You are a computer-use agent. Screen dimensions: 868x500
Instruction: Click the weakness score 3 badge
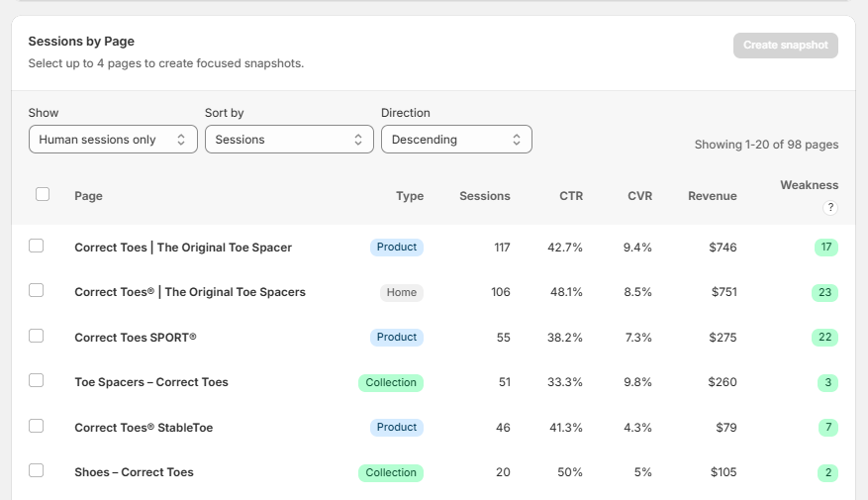tap(828, 382)
